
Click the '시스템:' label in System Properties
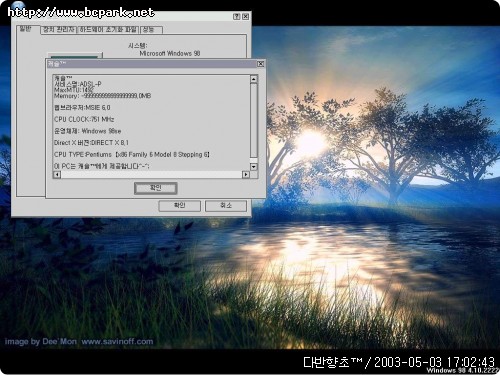pos(138,45)
